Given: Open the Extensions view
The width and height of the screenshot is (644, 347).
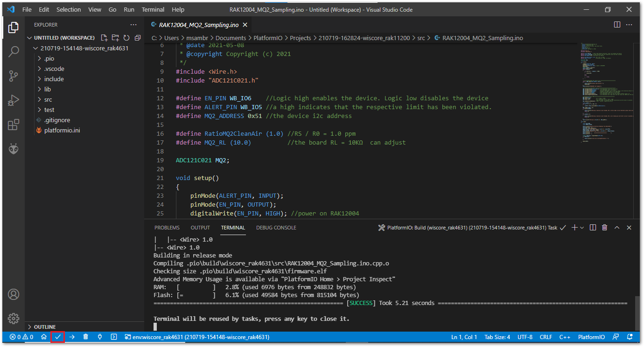Looking at the screenshot, I should (14, 125).
